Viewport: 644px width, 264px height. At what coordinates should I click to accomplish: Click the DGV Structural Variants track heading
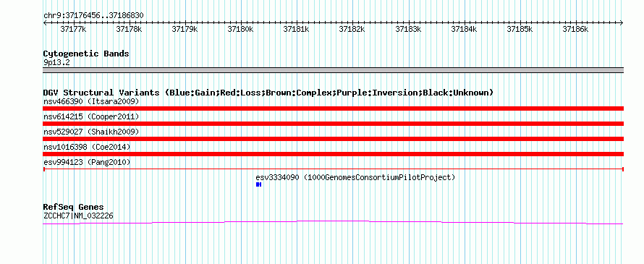(268, 93)
